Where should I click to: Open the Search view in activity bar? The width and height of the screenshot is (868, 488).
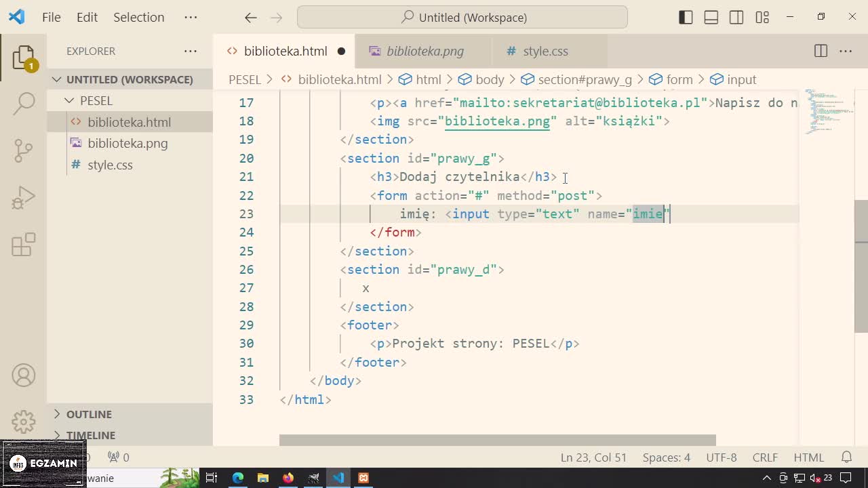(x=23, y=103)
